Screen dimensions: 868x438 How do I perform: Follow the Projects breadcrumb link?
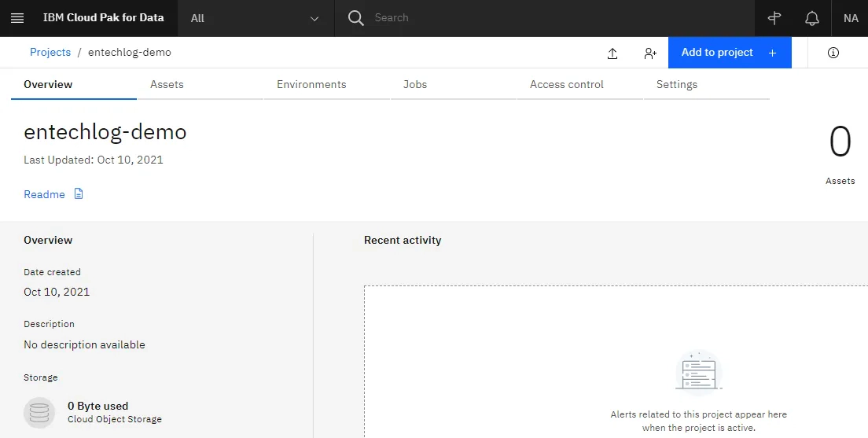(50, 52)
